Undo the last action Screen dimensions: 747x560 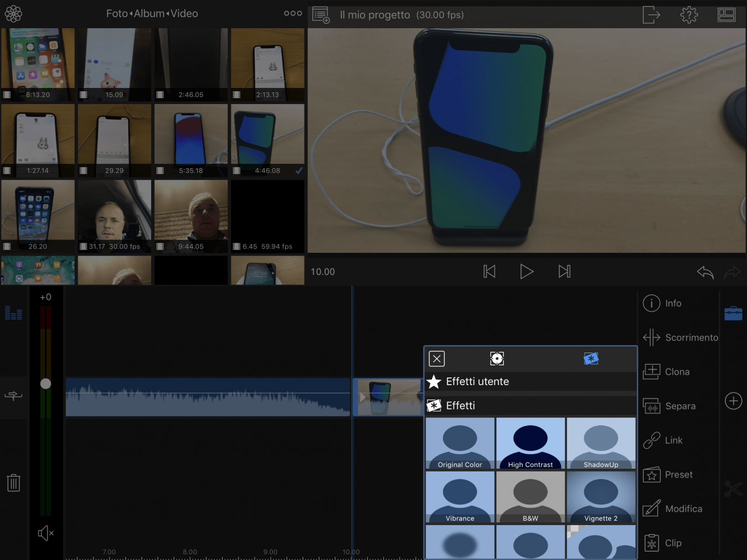tap(705, 272)
